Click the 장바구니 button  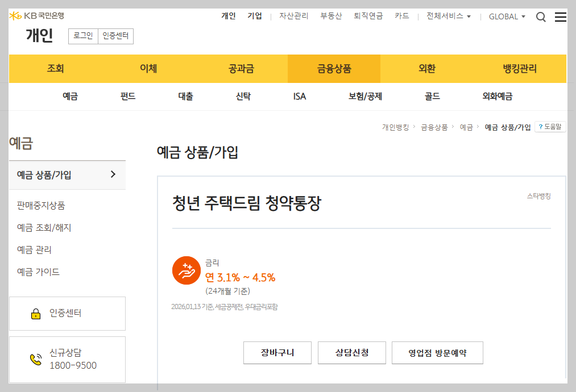[277, 352]
